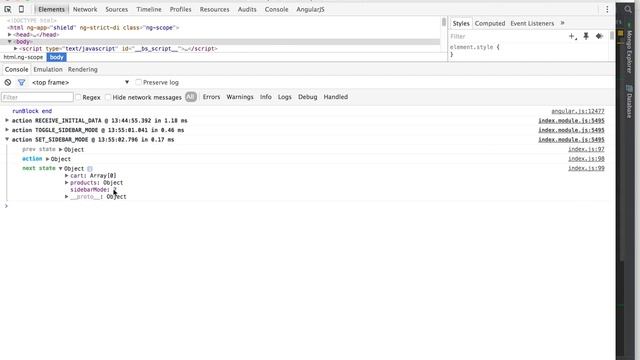
Task: Open Audits panel tab
Action: pos(247,9)
